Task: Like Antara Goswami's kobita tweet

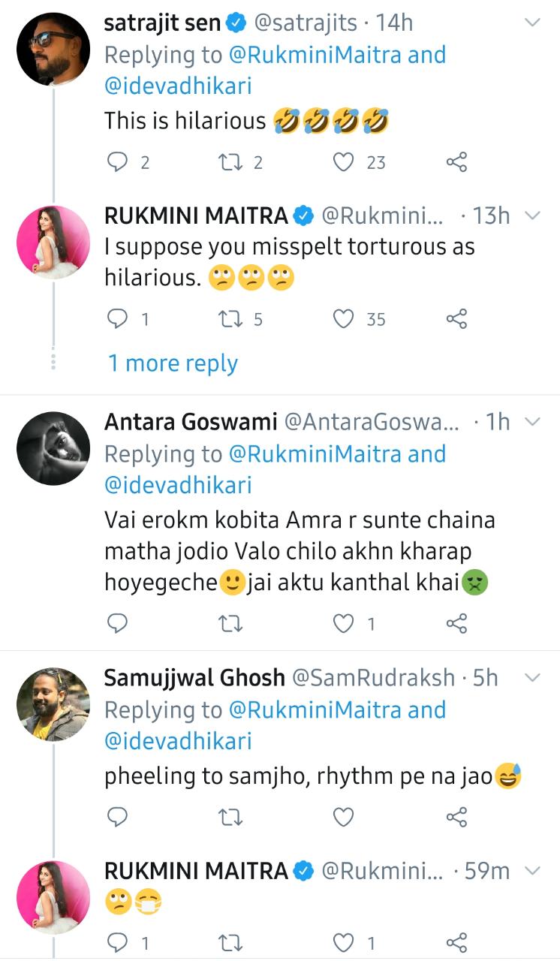Action: click(344, 622)
